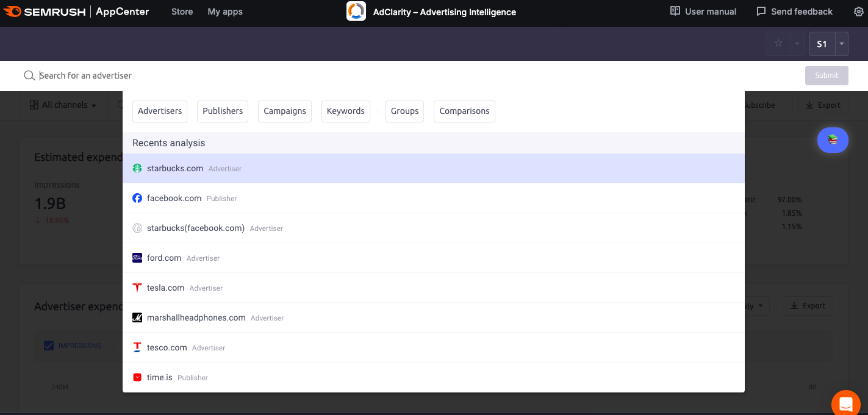Open the Store menu
Screen dimensions: 868x415
point(182,12)
